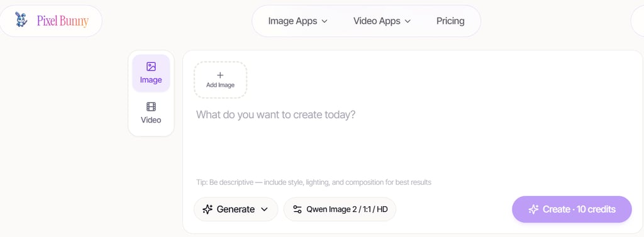The height and width of the screenshot is (237, 644).
Task: Click the Pixel Bunny brand name text
Action: [63, 21]
